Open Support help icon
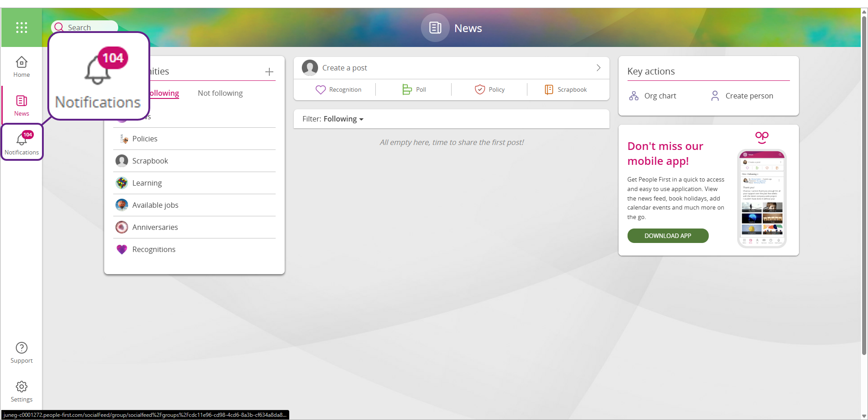The height and width of the screenshot is (420, 868). (22, 352)
